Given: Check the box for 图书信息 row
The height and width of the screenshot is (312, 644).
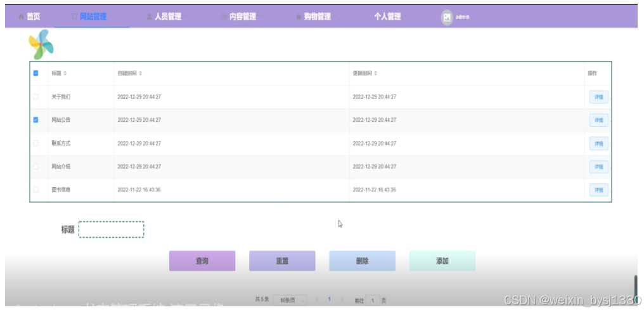Looking at the screenshot, I should (x=35, y=190).
